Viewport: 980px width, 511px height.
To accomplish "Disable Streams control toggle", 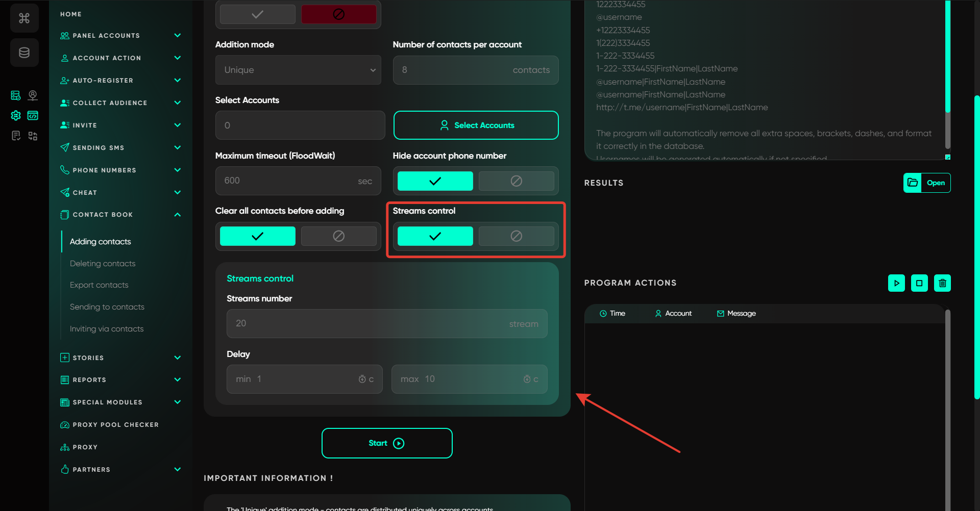I will [x=516, y=236].
